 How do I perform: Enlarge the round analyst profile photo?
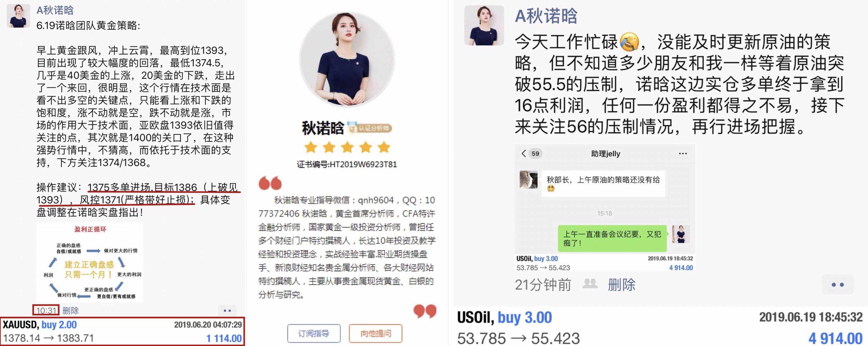(347, 60)
